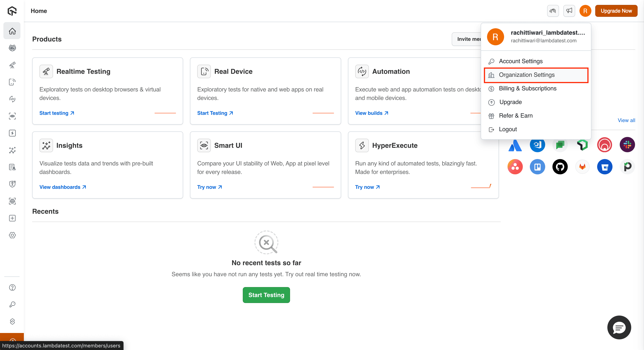644x350 pixels.
Task: Open the GitHub integration icon
Action: [560, 167]
